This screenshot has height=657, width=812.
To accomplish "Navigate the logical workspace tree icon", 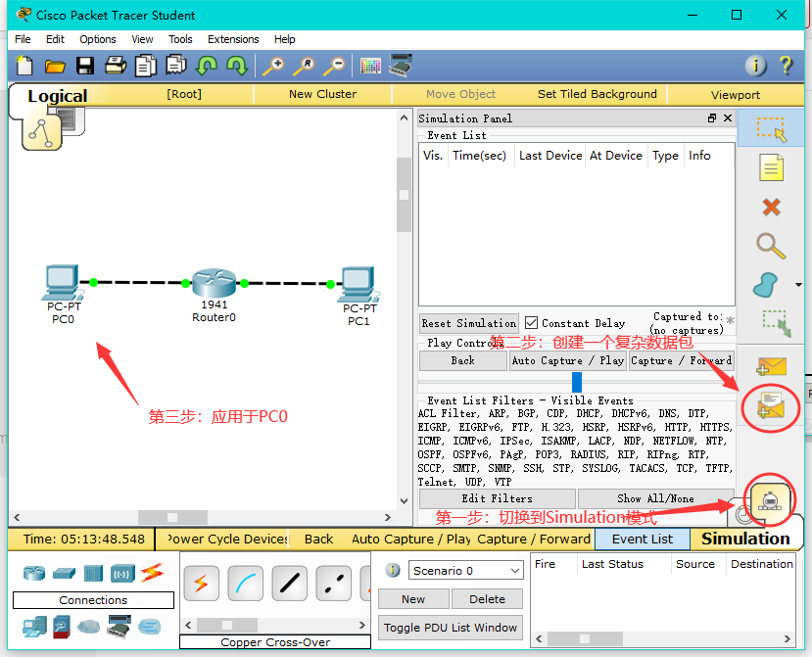I will click(41, 132).
